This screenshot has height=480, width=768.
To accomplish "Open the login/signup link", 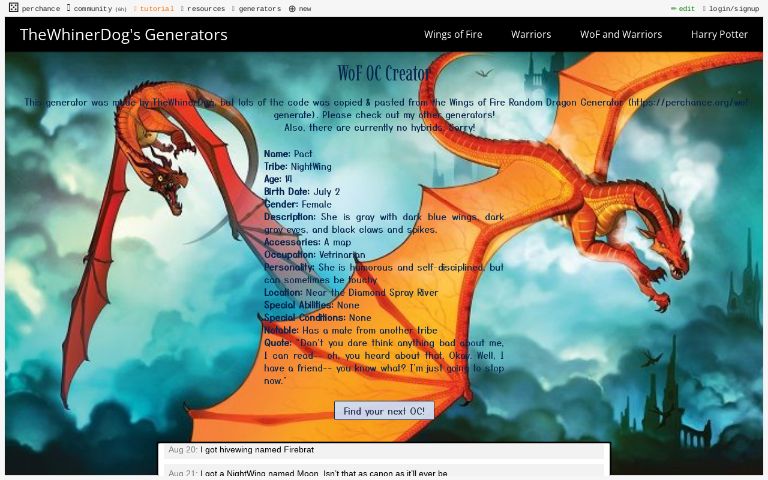I will point(730,8).
